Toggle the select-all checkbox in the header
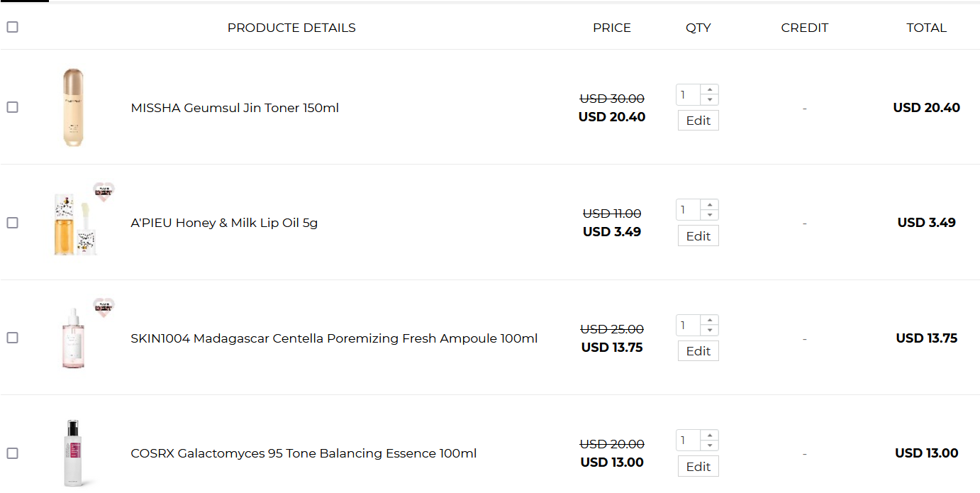Viewport: 980px width, 493px height. pos(12,27)
